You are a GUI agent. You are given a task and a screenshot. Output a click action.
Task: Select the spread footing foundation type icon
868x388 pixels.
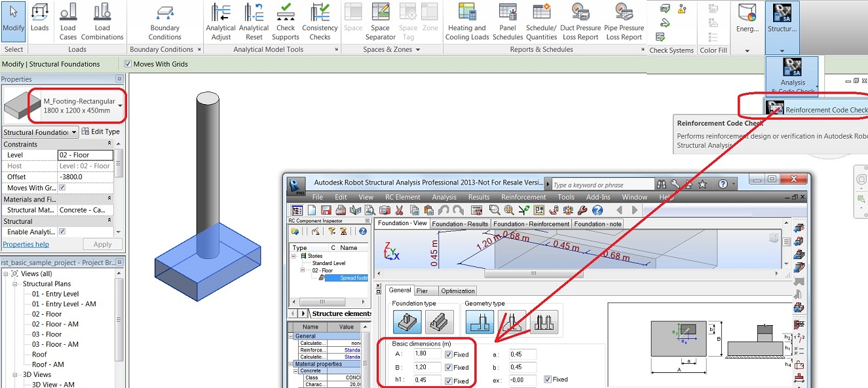pos(407,322)
